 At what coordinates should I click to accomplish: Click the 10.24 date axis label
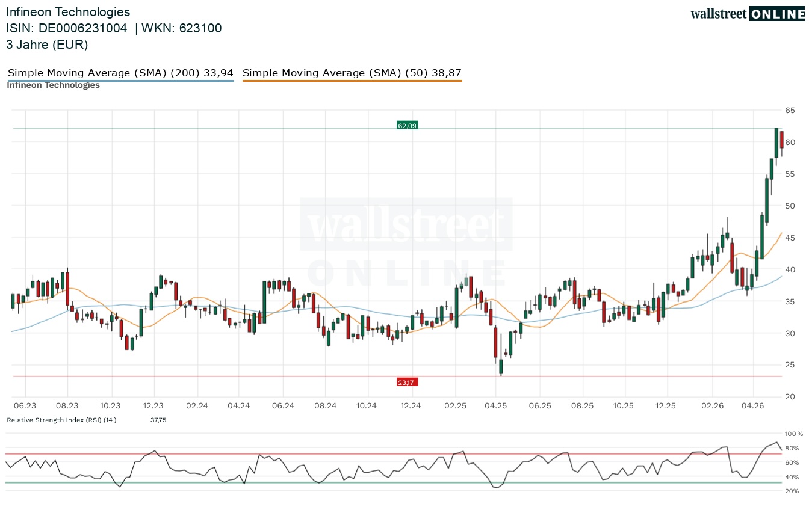tap(366, 406)
